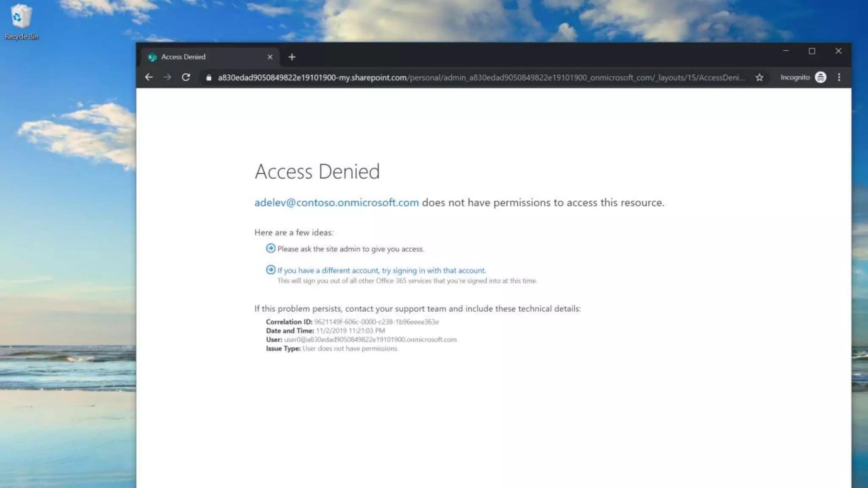
Task: Click the sign in with different account link
Action: click(381, 270)
